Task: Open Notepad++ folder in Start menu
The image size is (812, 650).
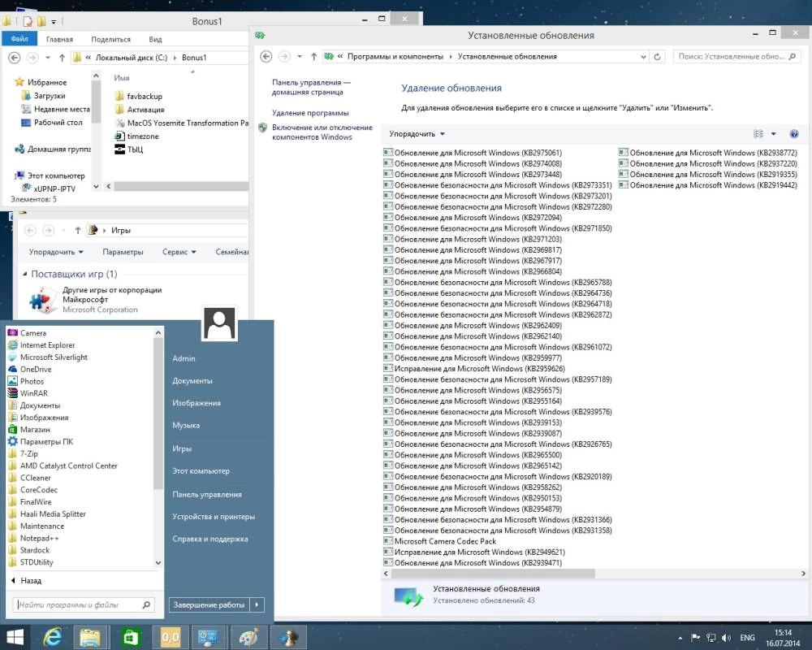Action: click(x=33, y=538)
